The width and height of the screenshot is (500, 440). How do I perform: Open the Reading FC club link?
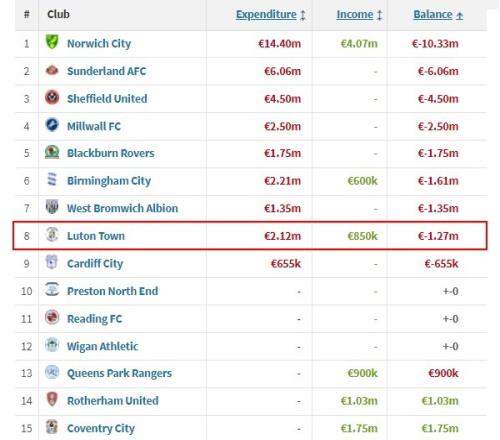point(95,319)
